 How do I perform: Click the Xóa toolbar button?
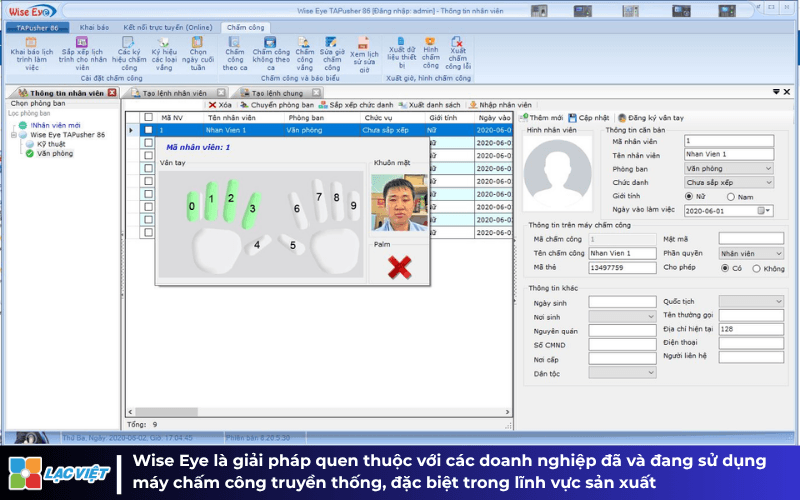pos(220,105)
